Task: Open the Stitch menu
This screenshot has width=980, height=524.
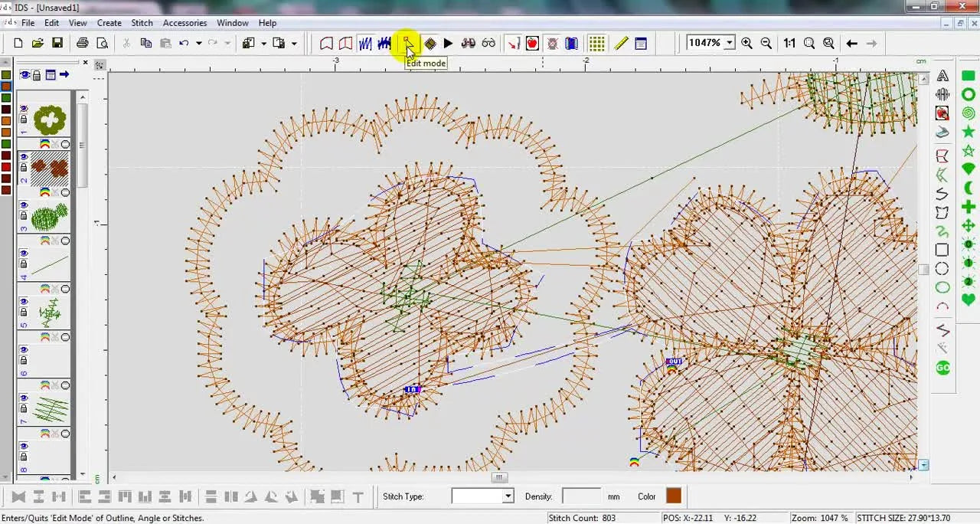Action: (142, 23)
